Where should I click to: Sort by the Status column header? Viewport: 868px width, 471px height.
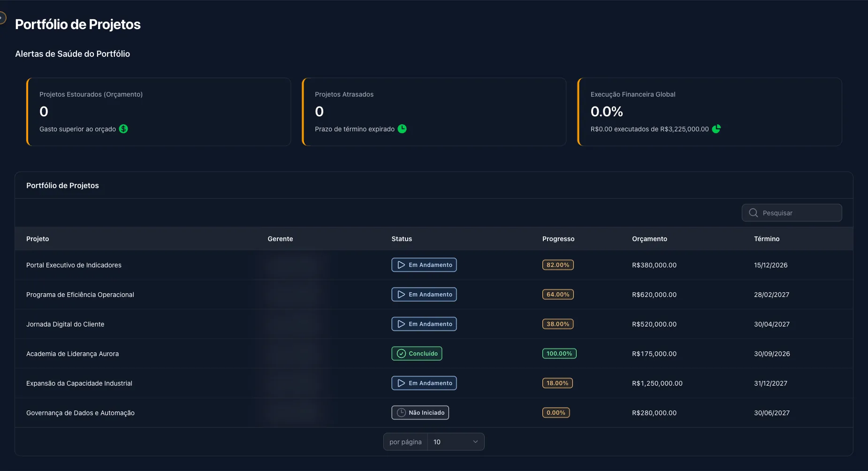click(x=402, y=239)
